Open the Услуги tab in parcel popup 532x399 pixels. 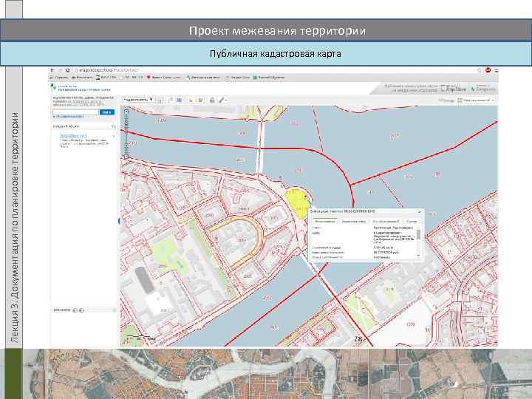tap(412, 221)
